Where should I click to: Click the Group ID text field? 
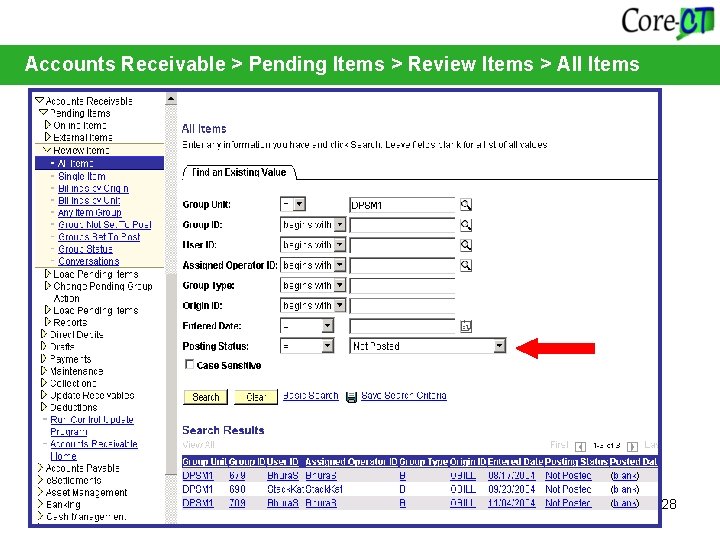coord(402,225)
